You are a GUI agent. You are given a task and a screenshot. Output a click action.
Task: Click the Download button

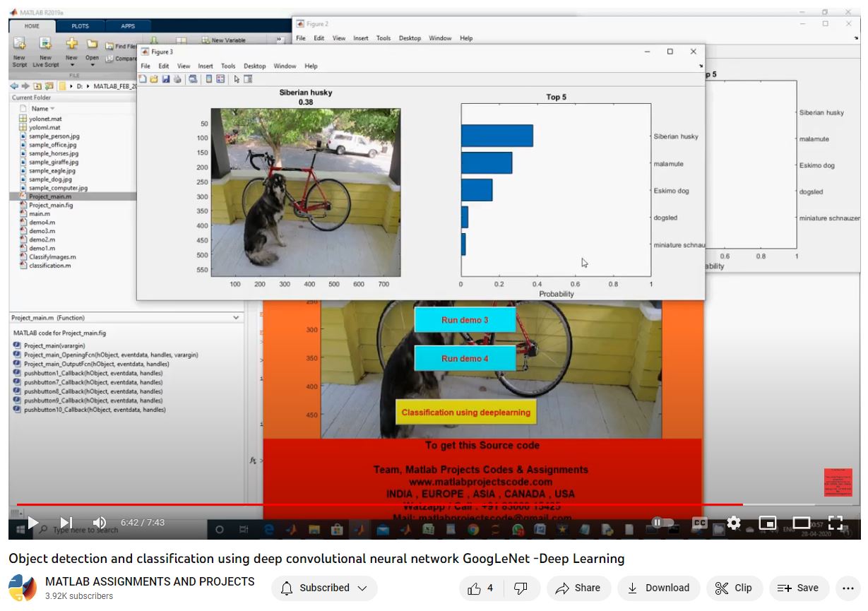click(658, 588)
